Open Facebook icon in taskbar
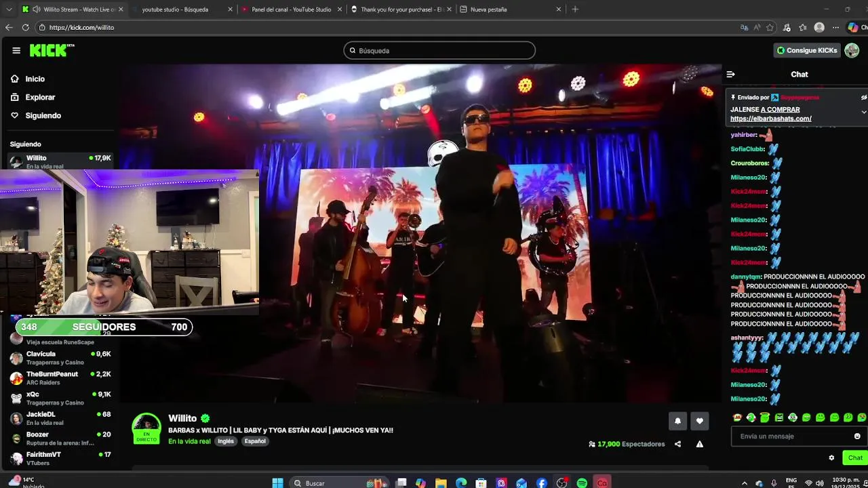 (x=541, y=483)
